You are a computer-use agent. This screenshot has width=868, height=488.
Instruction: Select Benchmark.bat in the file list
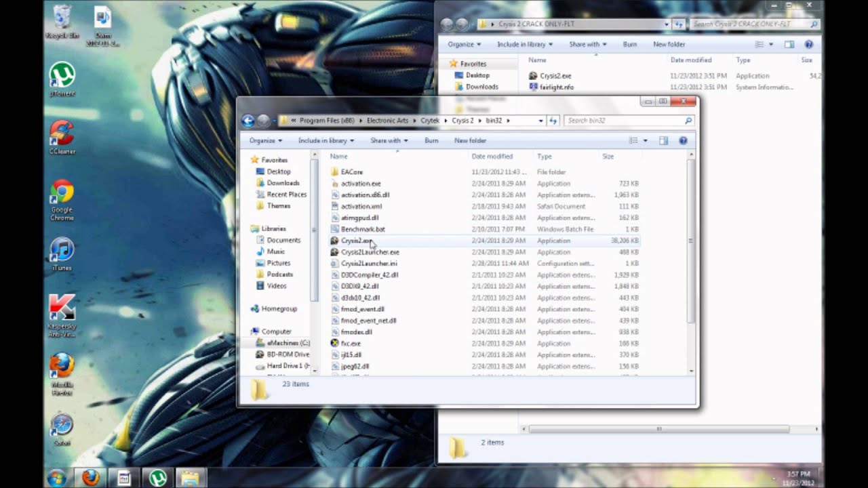[363, 229]
